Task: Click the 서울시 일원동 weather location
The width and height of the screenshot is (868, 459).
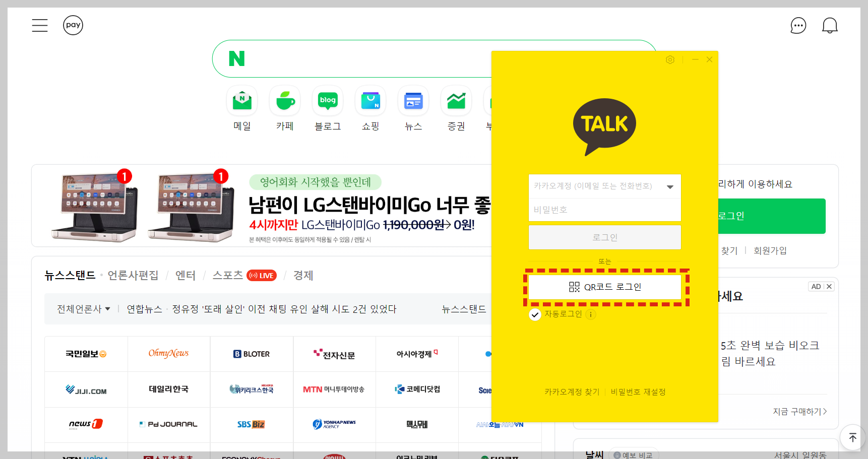Action: click(x=800, y=454)
